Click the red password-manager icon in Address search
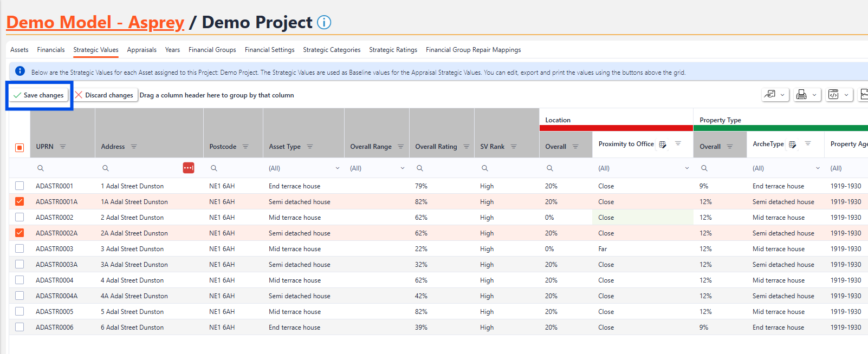Screen dimensions: 868x354 [x=189, y=168]
